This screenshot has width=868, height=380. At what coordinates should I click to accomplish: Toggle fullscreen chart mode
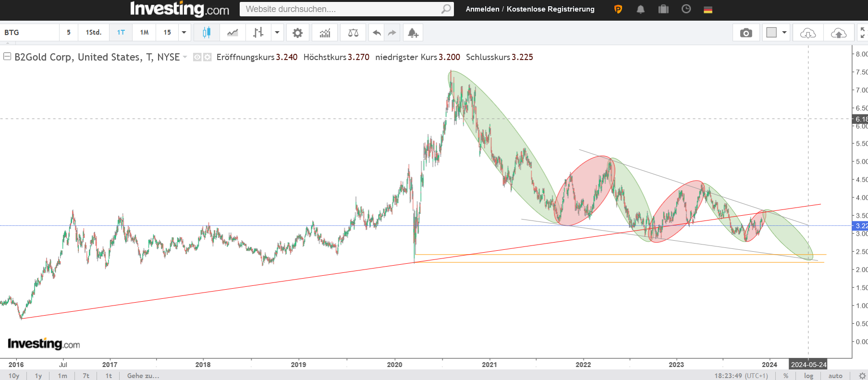coord(863,33)
